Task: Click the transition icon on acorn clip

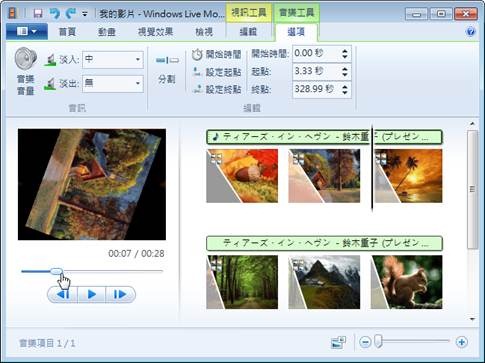Action: pyautogui.click(x=216, y=158)
